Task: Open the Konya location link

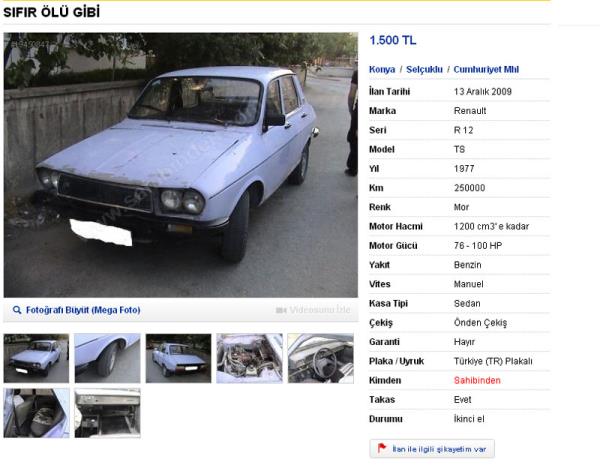Action: tap(382, 69)
